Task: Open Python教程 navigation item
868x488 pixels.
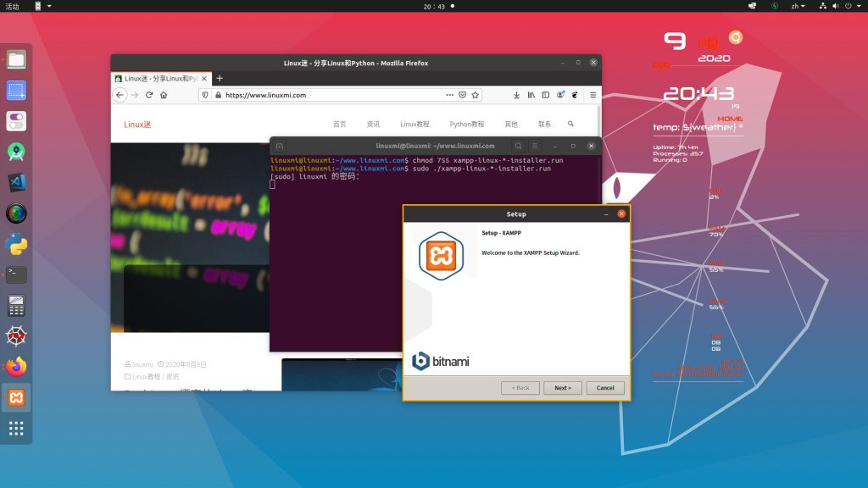Action: point(467,124)
